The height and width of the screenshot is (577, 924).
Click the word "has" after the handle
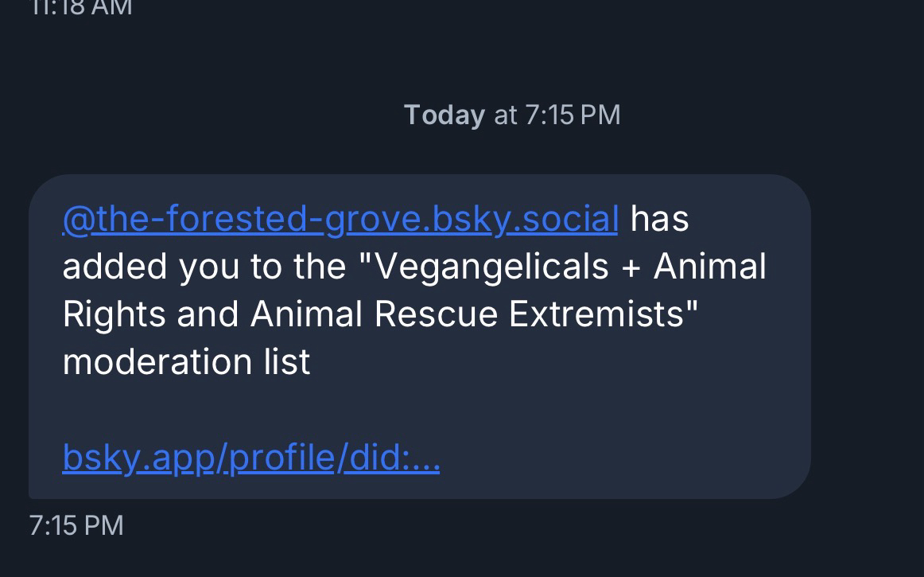[659, 219]
